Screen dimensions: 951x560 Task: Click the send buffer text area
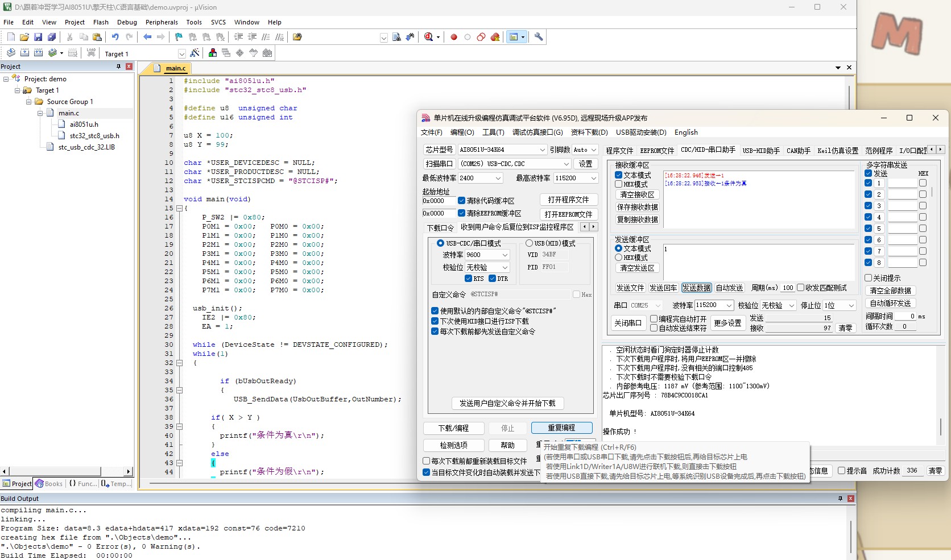[x=759, y=262]
